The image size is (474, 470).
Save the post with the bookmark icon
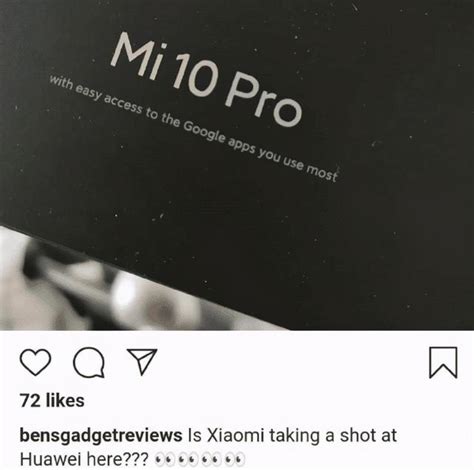[x=443, y=363]
